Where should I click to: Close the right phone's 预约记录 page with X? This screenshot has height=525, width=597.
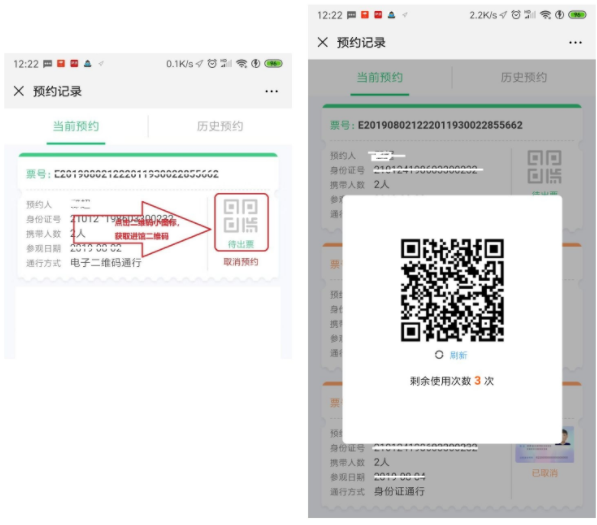(x=322, y=42)
